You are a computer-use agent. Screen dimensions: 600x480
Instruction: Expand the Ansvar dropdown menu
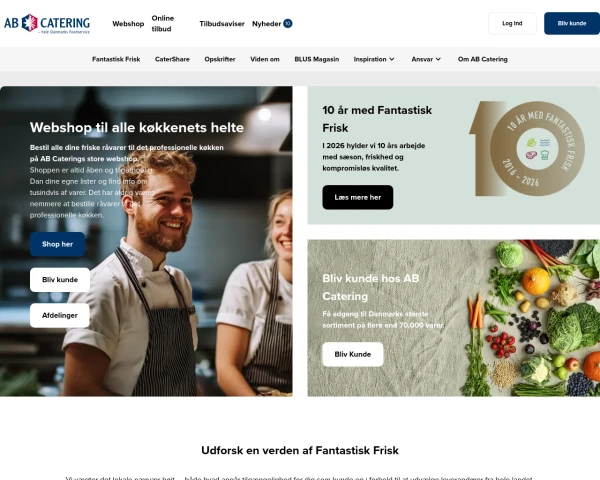(x=426, y=59)
